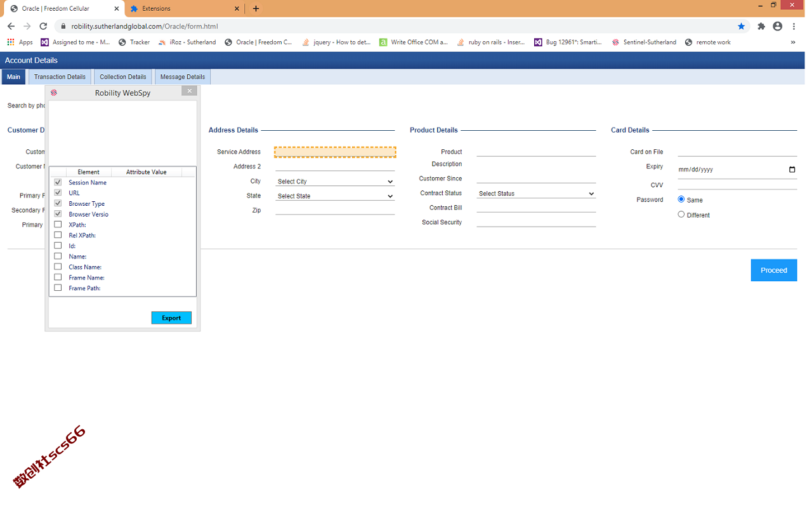Open the Chrome extensions puzzle icon

(x=761, y=26)
